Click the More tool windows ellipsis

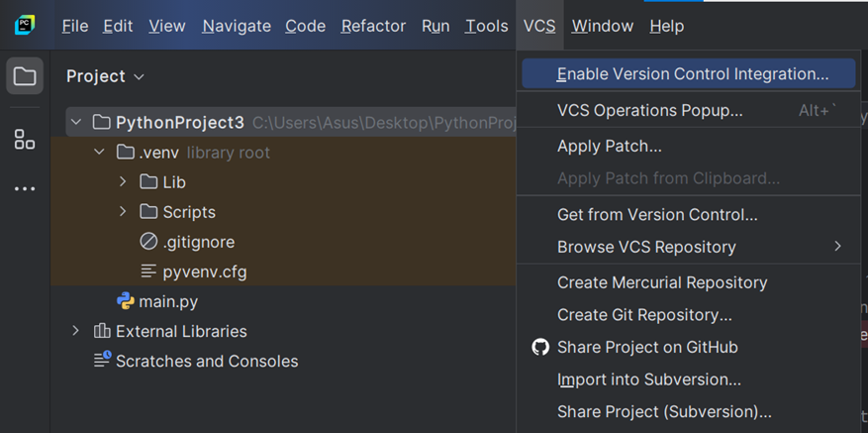coord(25,188)
